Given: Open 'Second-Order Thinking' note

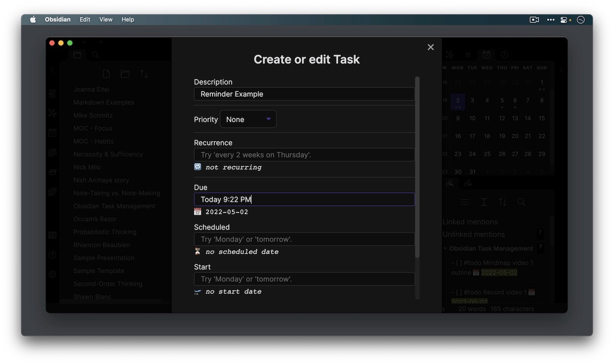Looking at the screenshot, I should (x=108, y=284).
